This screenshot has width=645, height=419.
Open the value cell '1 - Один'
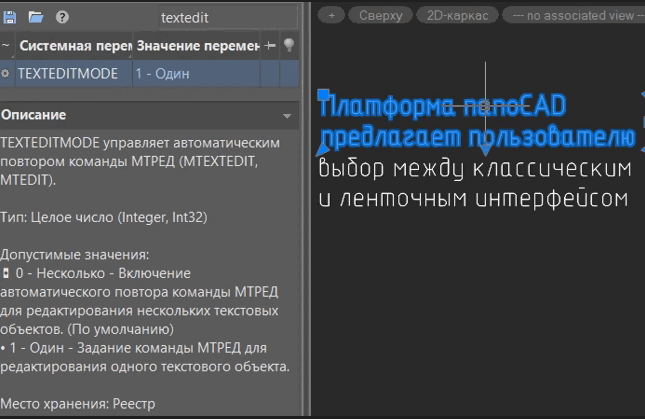point(196,74)
